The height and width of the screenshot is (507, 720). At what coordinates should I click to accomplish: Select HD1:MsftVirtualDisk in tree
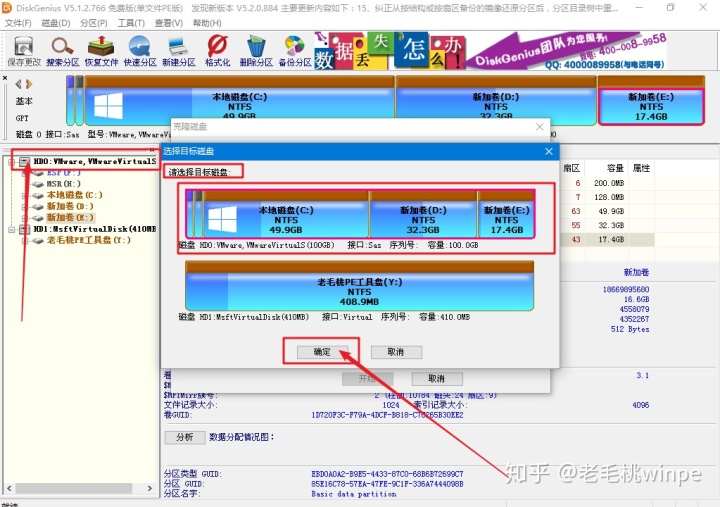pyautogui.click(x=94, y=229)
